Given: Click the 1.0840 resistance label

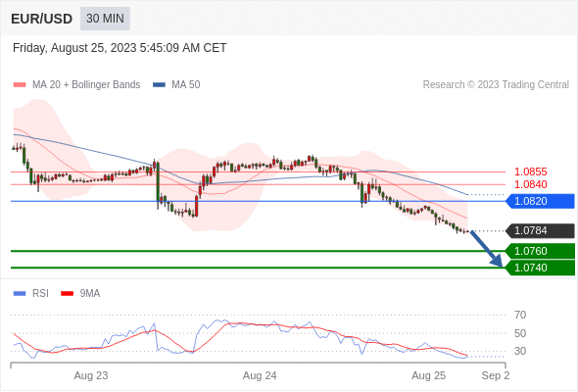Looking at the screenshot, I should point(530,184).
